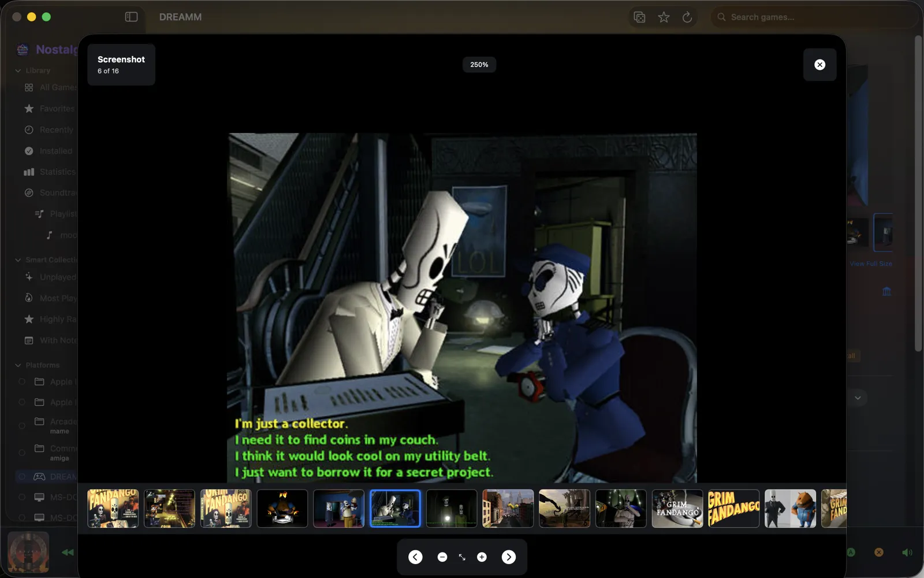Open the Grim Fandango ashtray logo thumbnail
The width and height of the screenshot is (924, 578).
click(x=677, y=509)
